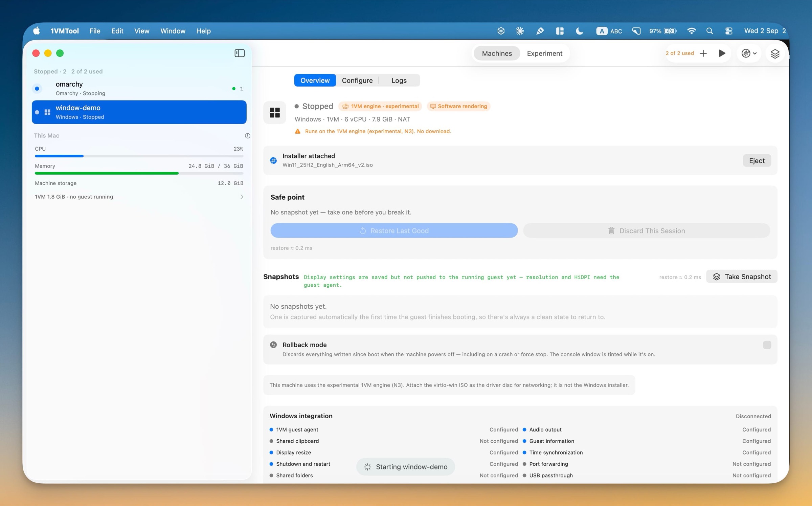The height and width of the screenshot is (506, 812).
Task: Enable the Rollback mode checkbox
Action: click(x=767, y=345)
